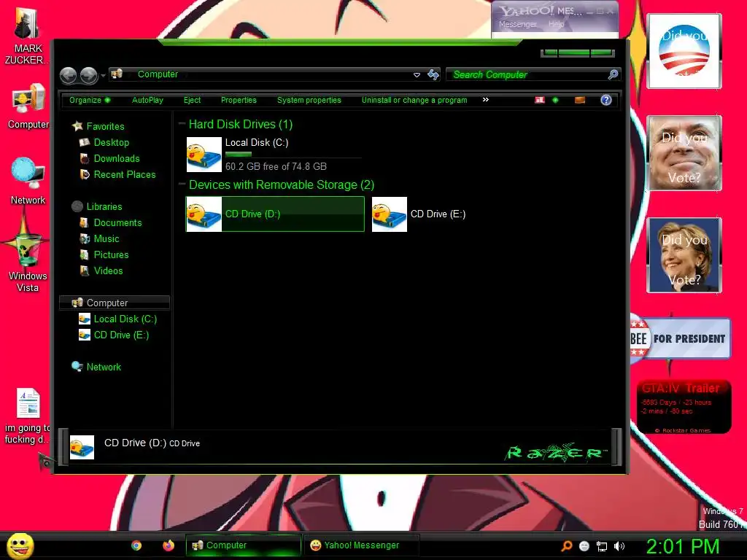Select the Network desktop icon

[x=28, y=181]
